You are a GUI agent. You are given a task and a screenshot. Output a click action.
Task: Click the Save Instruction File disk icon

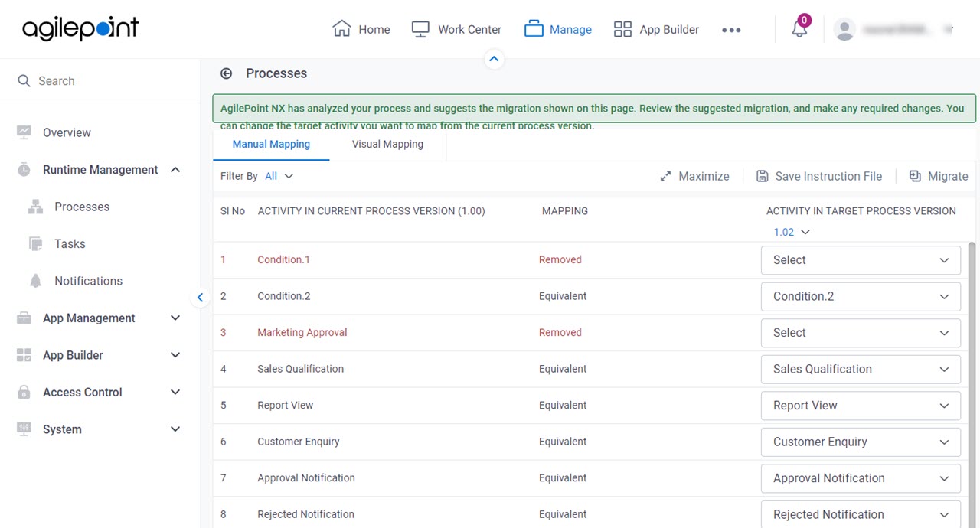[x=762, y=176]
